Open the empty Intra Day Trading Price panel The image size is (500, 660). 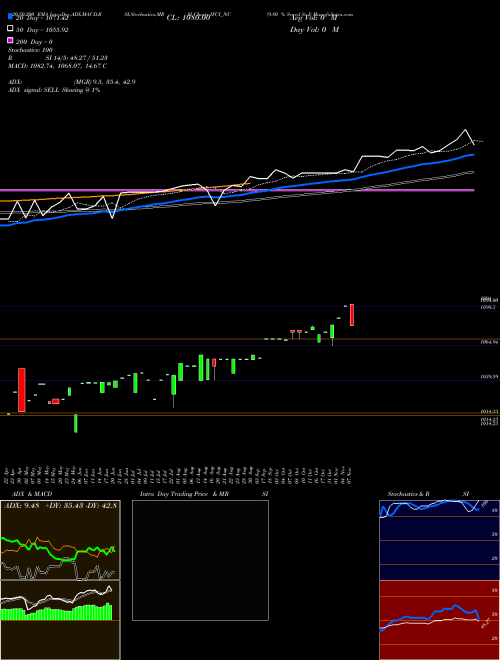[x=200, y=560]
